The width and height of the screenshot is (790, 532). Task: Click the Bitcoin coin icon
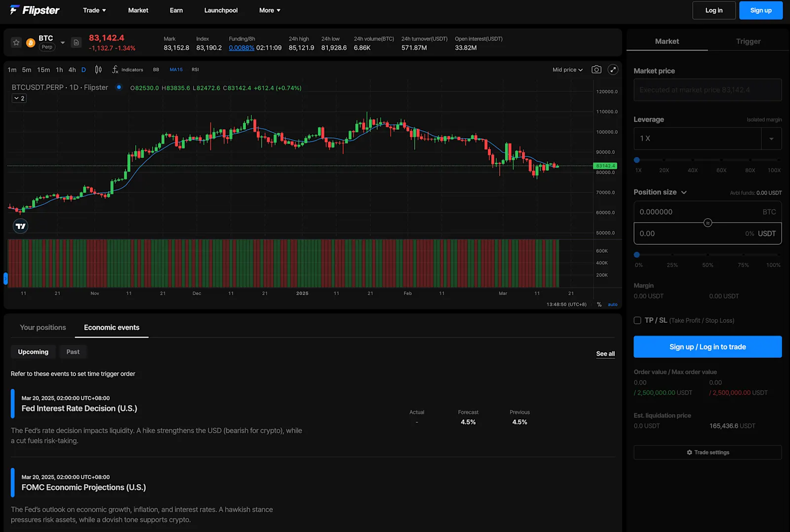[31, 43]
